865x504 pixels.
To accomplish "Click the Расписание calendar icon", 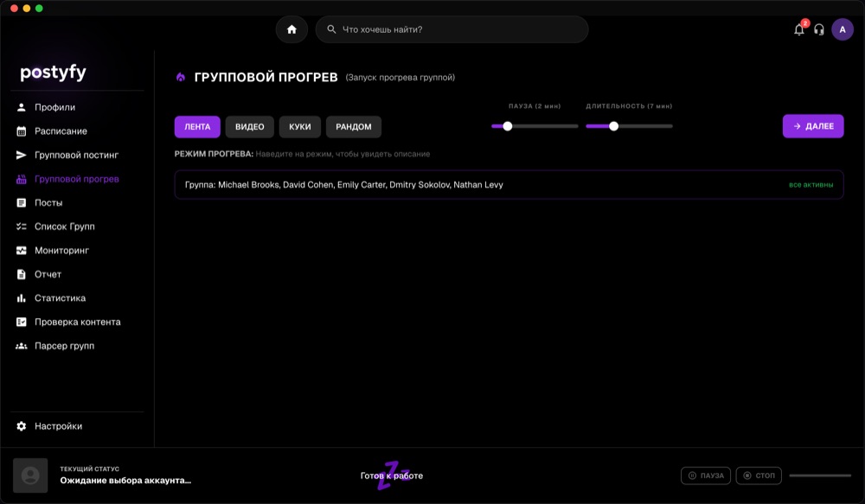I will point(22,131).
